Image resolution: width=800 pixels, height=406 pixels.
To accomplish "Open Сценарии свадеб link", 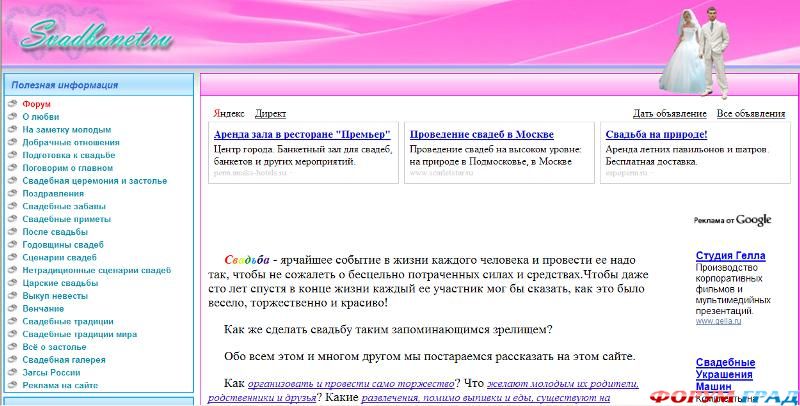I will tap(60, 258).
